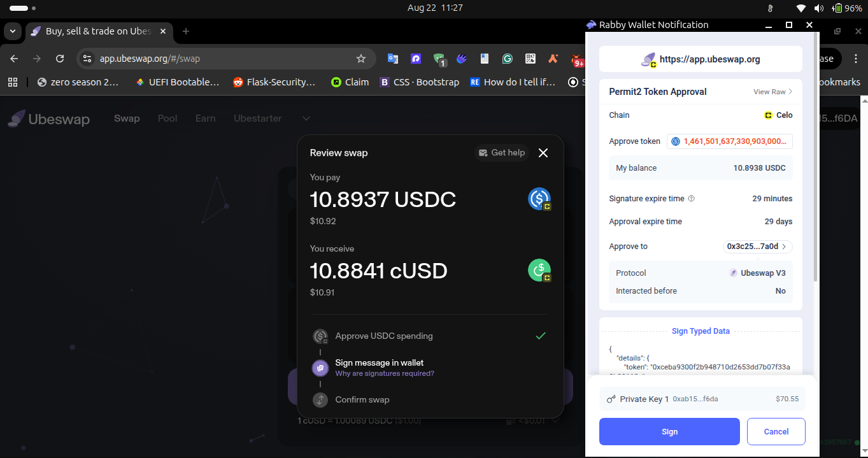
Task: Click the address bar URL
Action: pos(150,59)
